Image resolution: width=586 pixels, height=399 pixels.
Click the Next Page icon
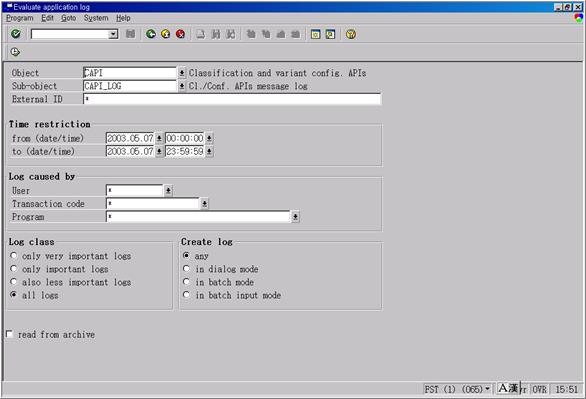click(x=281, y=34)
